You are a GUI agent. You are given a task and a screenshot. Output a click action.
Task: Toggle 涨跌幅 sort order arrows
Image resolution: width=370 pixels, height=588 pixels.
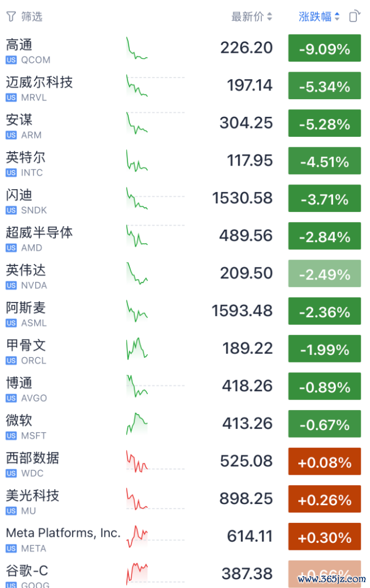(337, 16)
